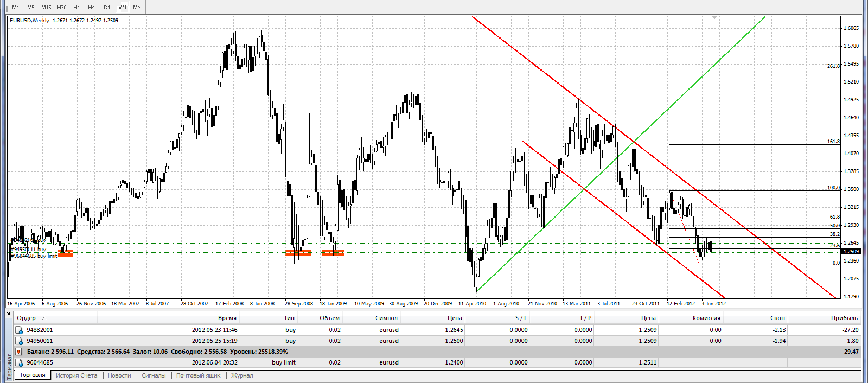Image resolution: width=868 pixels, height=383 pixels.
Task: Click current price 1.2511
Action: (x=648, y=362)
